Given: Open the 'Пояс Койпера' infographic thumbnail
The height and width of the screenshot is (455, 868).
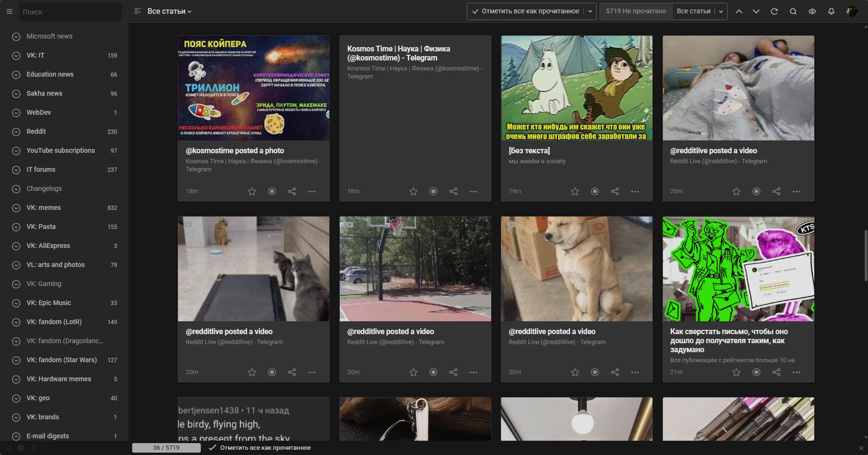Looking at the screenshot, I should point(254,88).
